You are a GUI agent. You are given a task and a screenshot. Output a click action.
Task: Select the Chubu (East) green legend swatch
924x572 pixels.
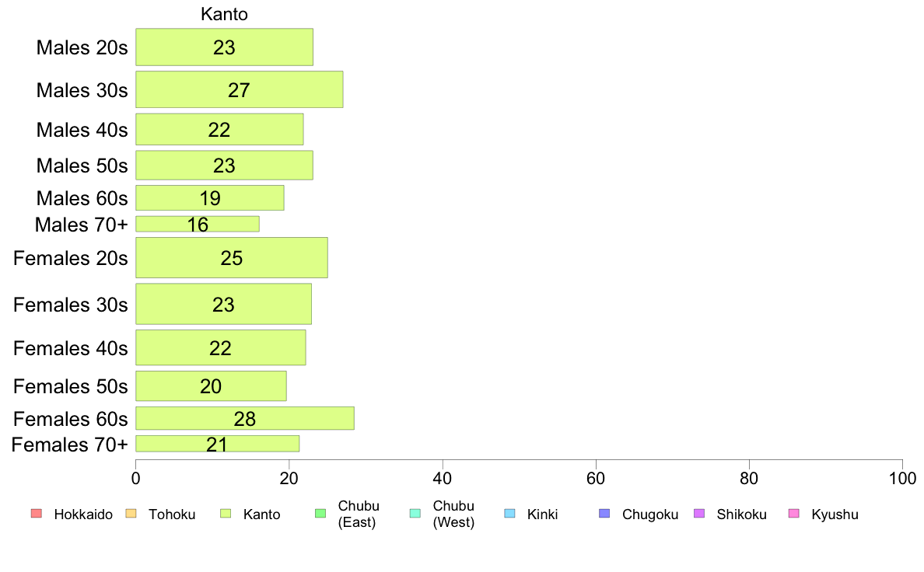point(320,514)
